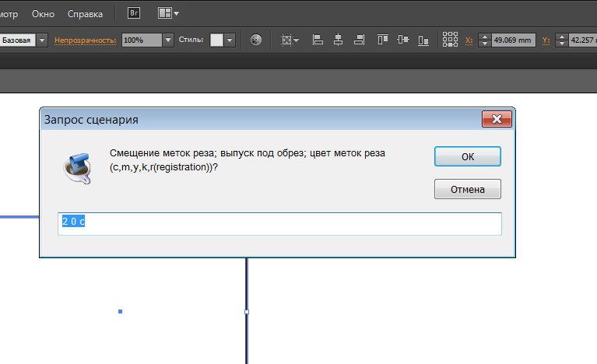Click the prompt text field containing 2 0 c
Screen dimensions: 597x364
279,224
